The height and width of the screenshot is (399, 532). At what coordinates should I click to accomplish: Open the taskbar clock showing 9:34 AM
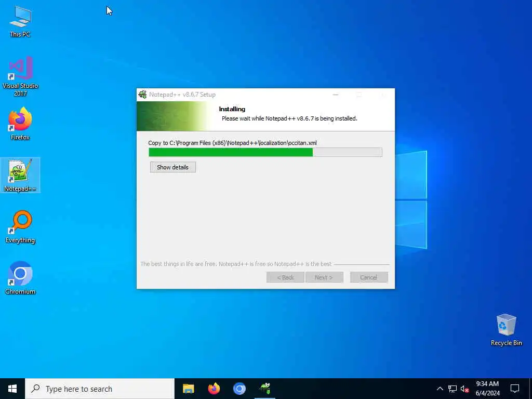click(487, 389)
